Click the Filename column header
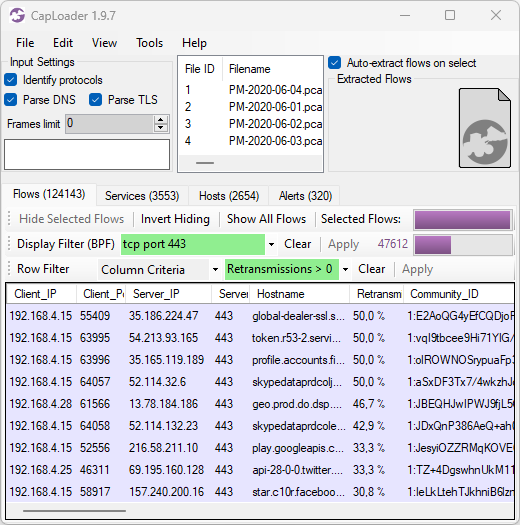Screen dimensions: 520x525 pyautogui.click(x=272, y=69)
